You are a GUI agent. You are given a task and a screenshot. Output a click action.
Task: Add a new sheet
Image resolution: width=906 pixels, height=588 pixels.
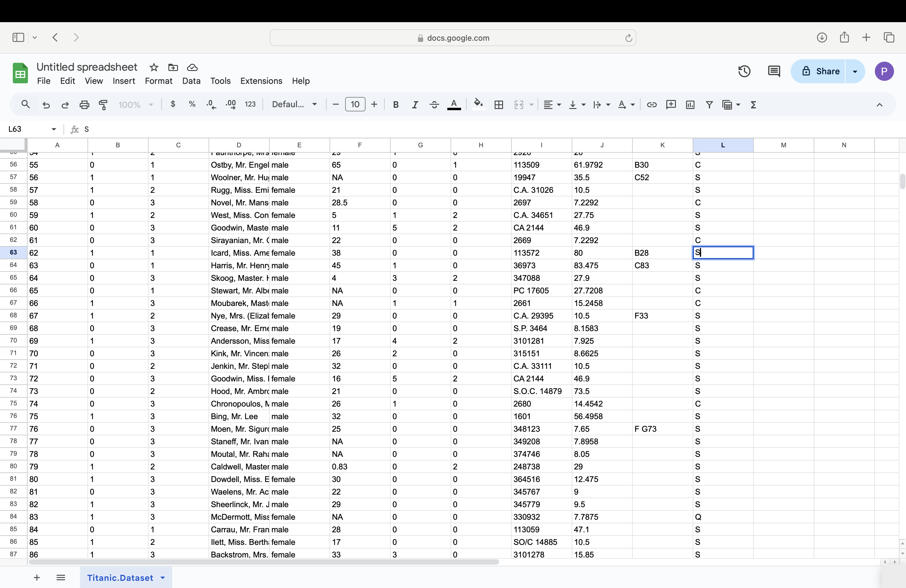pos(37,577)
